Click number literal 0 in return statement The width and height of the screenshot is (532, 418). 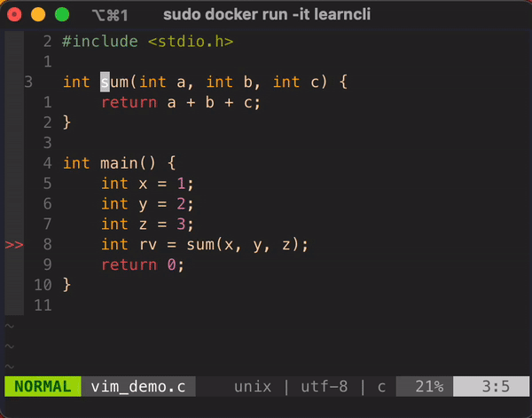(171, 264)
